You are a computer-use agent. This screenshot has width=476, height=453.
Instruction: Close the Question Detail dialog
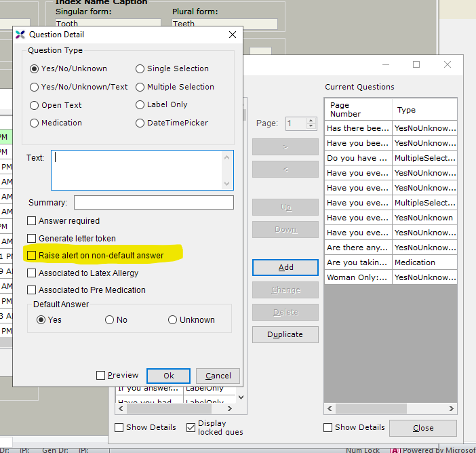tap(233, 35)
